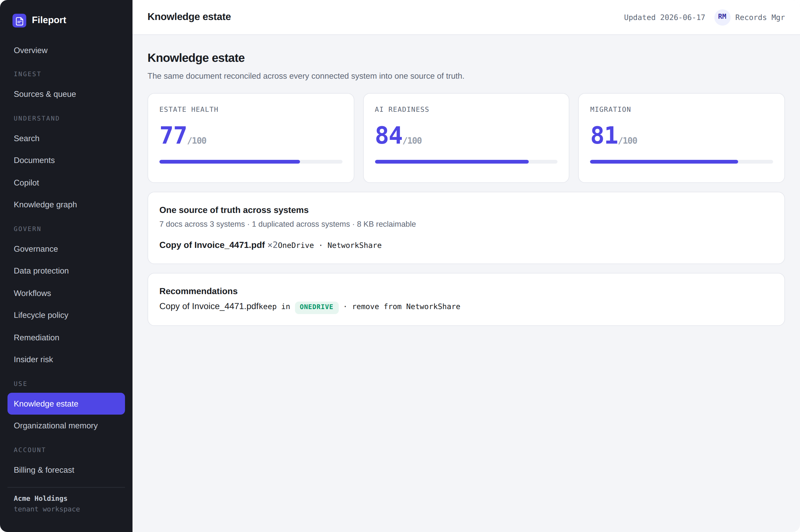Open the Copilot section
Viewport: 800px width, 532px height.
tap(66, 183)
